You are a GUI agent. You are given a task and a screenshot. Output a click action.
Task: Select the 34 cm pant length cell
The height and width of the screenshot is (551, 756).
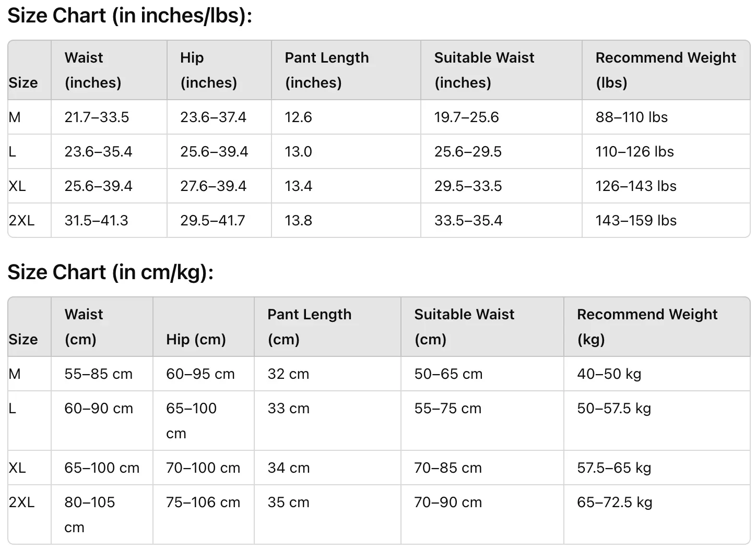[288, 468]
